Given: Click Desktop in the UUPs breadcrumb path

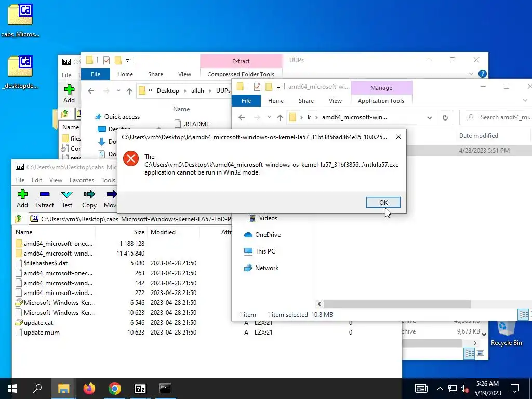Looking at the screenshot, I should click(x=168, y=91).
